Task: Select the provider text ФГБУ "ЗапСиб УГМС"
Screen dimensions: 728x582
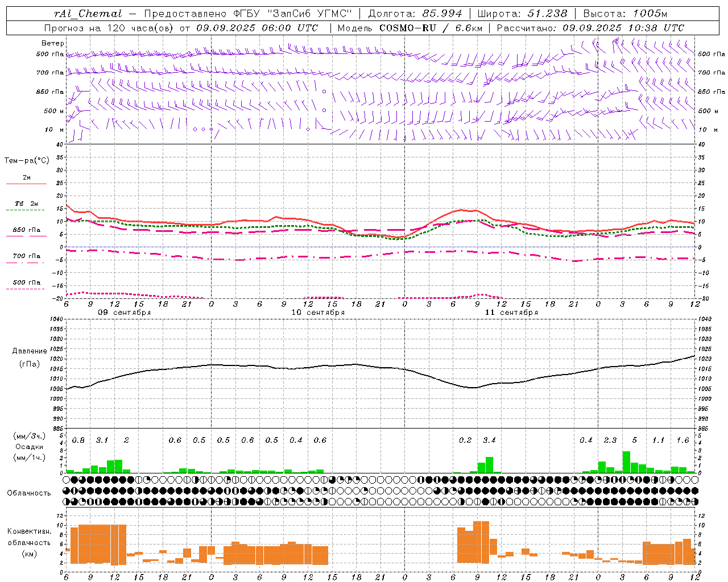Action: (x=292, y=14)
